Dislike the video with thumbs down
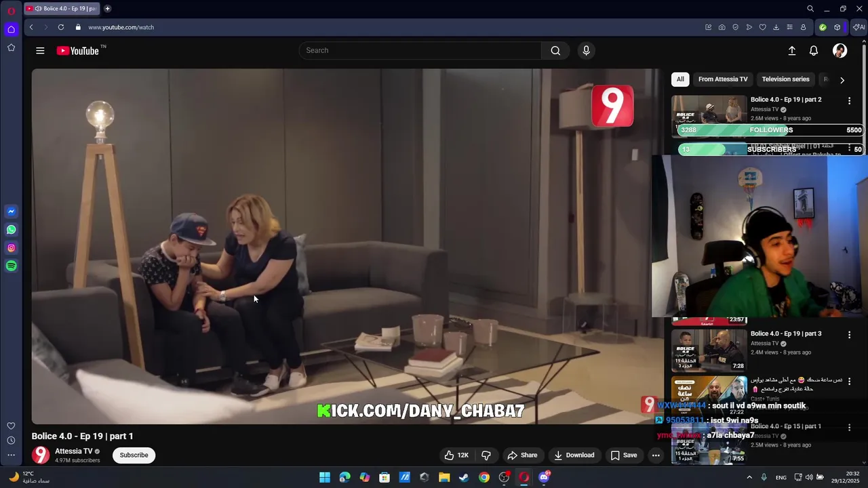 (x=486, y=455)
